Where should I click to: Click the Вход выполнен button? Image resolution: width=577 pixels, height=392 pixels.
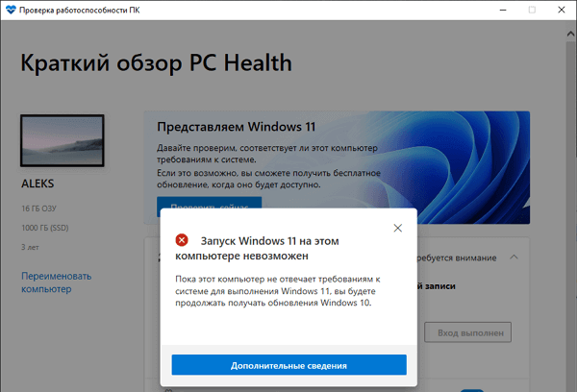point(467,332)
